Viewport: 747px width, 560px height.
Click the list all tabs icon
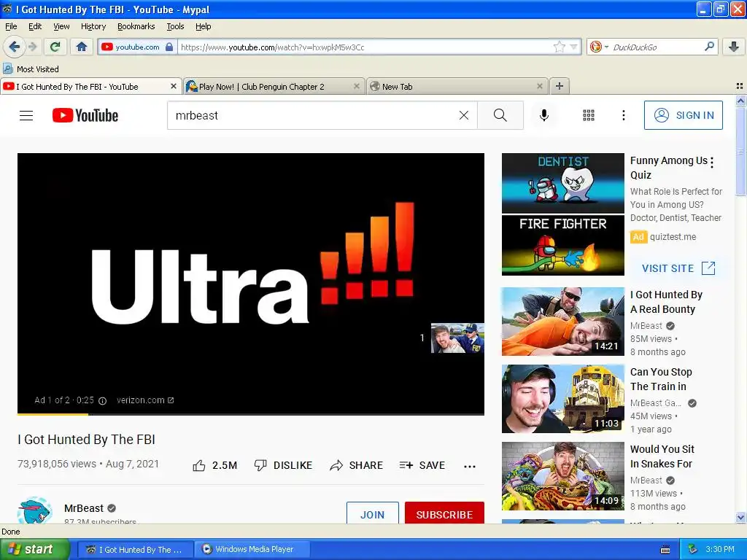pyautogui.click(x=740, y=86)
